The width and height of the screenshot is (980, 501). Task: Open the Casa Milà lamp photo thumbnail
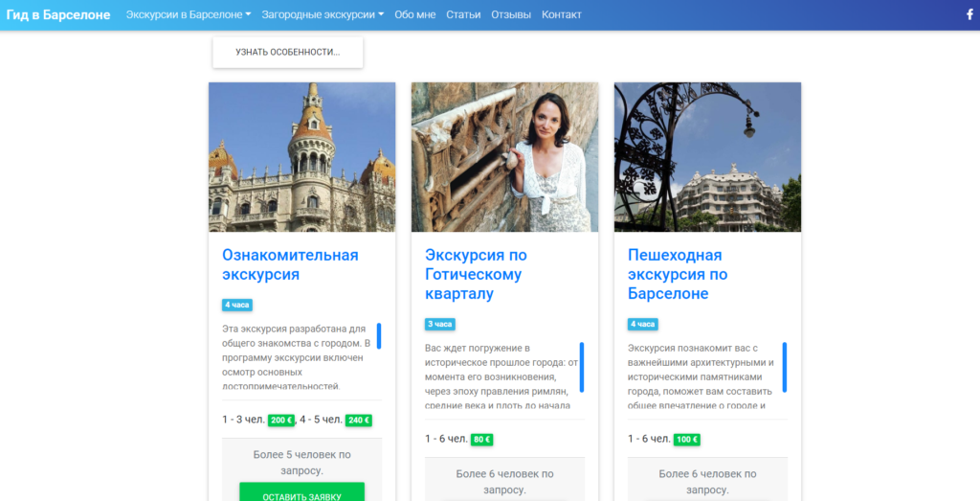coord(707,157)
